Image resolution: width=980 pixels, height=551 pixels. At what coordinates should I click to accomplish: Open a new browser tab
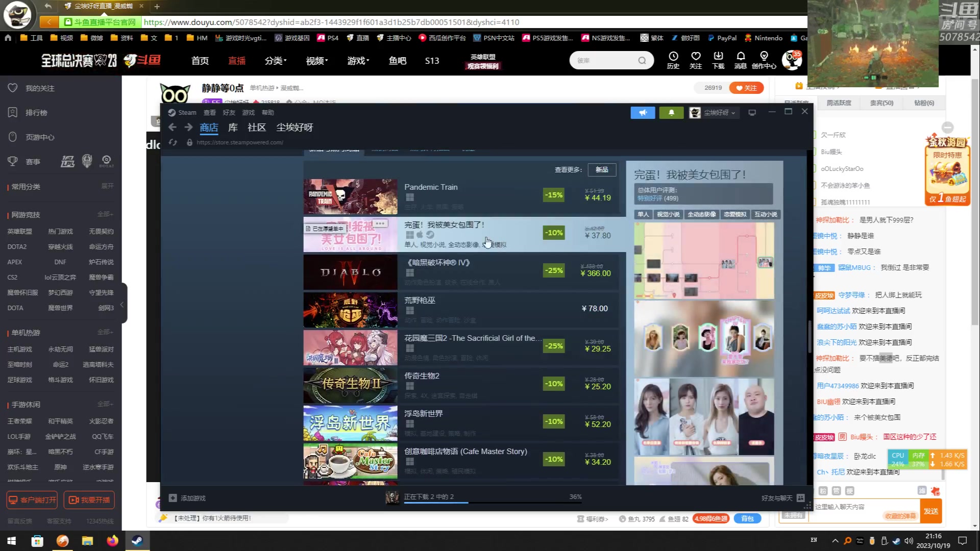[x=157, y=7]
